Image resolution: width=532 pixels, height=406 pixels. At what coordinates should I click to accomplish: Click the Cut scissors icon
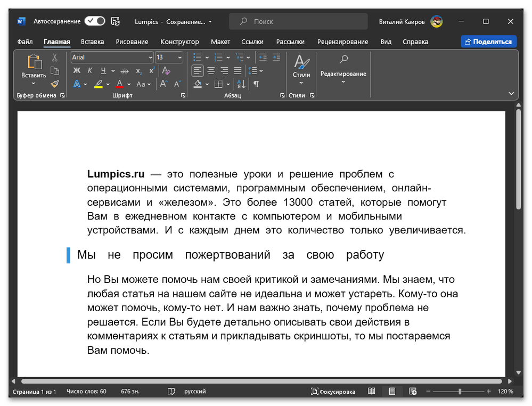click(55, 58)
